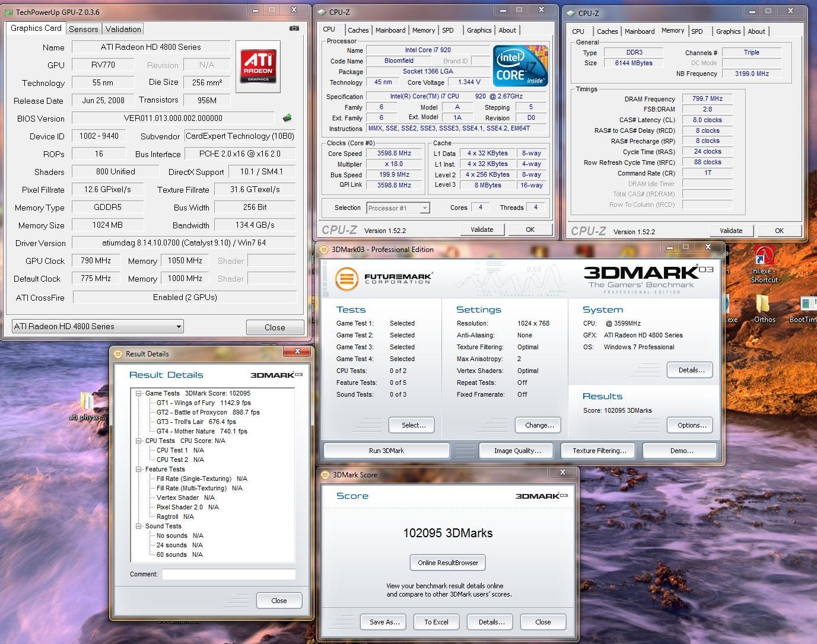The height and width of the screenshot is (644, 817).
Task: Select the 24 sounds tree row
Action: (179, 545)
